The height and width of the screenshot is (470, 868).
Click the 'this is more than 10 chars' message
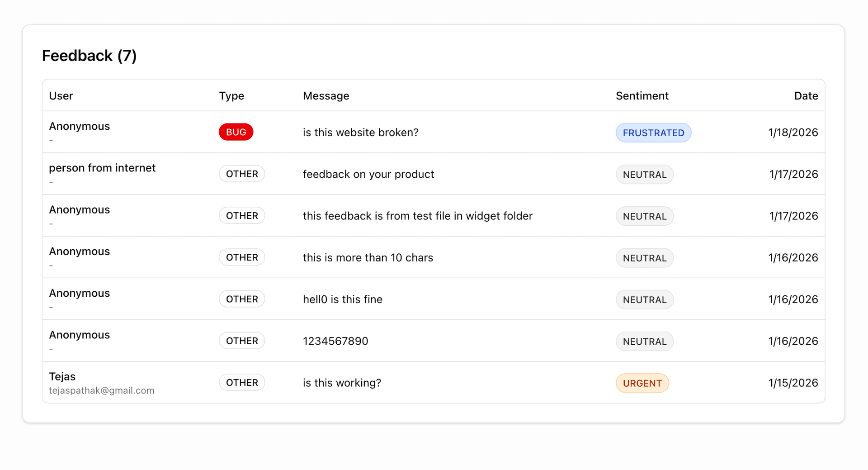click(368, 257)
